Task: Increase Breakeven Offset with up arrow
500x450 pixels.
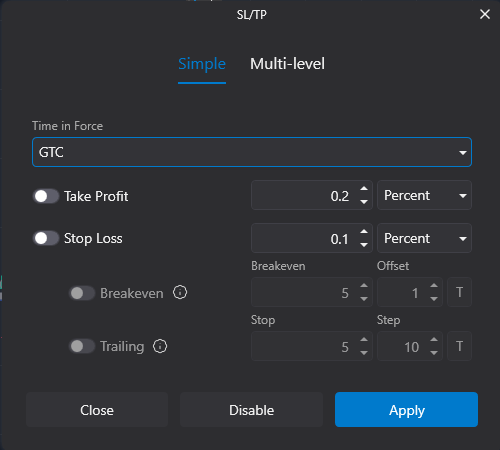Action: [434, 286]
